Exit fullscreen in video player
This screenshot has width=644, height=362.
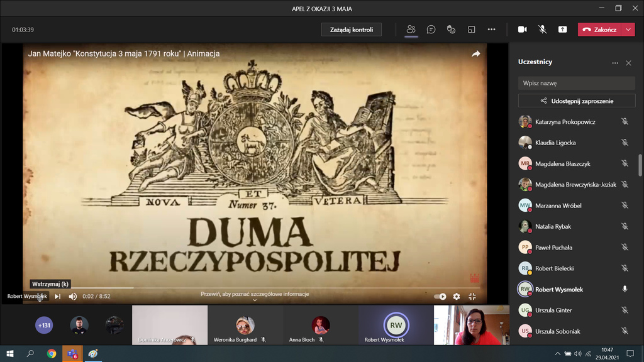coord(472,297)
